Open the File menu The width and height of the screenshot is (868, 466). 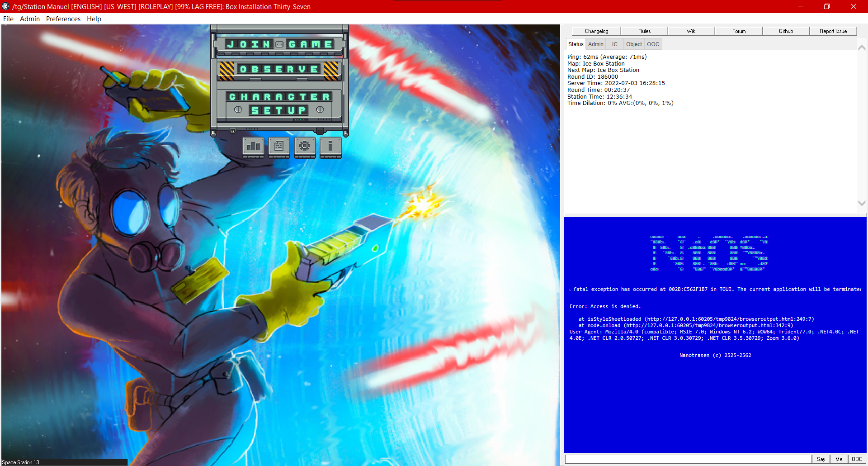8,19
